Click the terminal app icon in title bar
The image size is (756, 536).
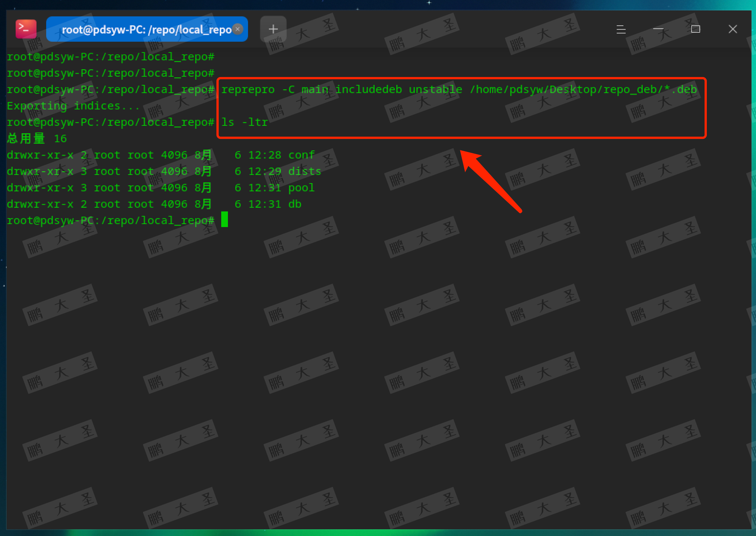[x=26, y=29]
